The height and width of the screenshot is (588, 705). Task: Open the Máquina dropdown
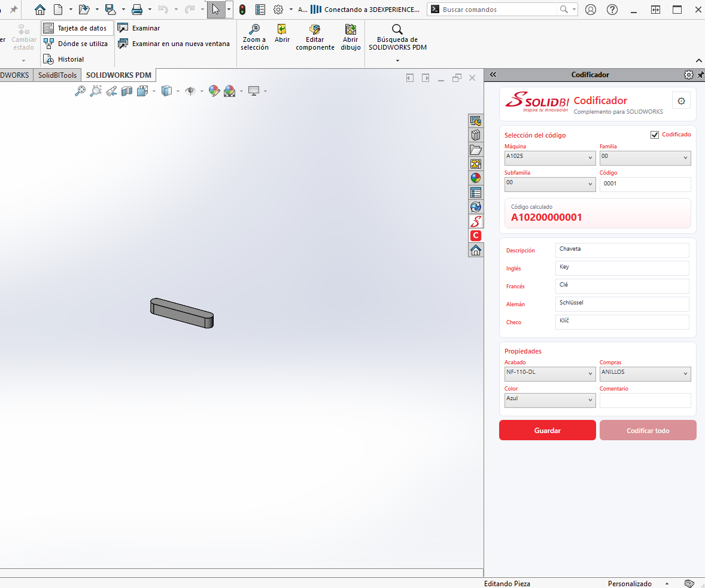(550, 158)
